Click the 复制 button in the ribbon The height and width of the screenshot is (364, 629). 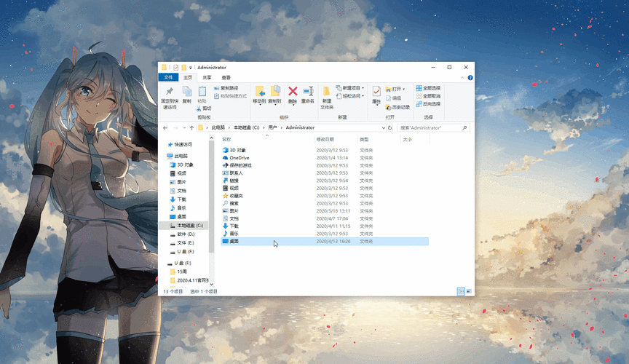click(x=187, y=95)
